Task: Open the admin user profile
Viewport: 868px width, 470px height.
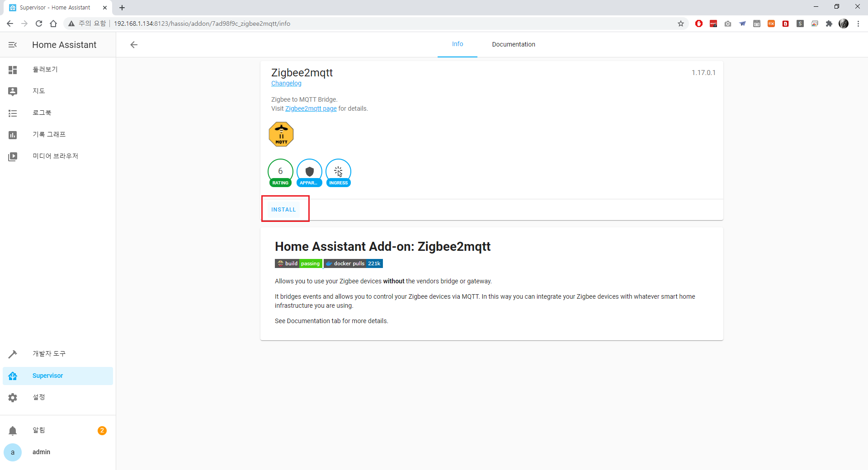Action: coord(58,452)
